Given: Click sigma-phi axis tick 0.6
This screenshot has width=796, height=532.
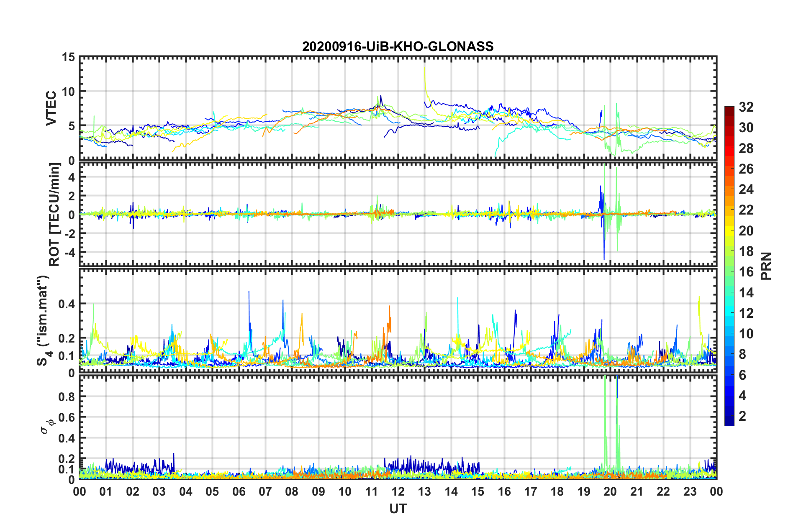Looking at the screenshot, I should click(x=67, y=417).
